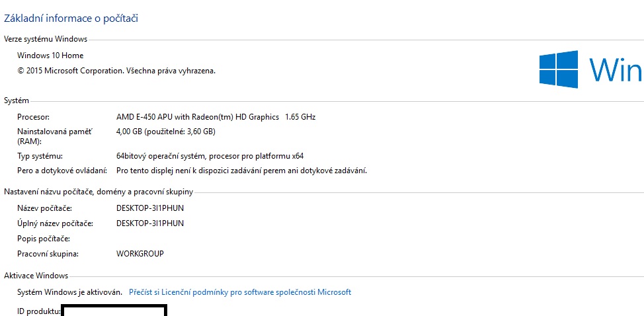The image size is (644, 316).
Task: Click the 'ID produktu:' label
Action: (38, 310)
